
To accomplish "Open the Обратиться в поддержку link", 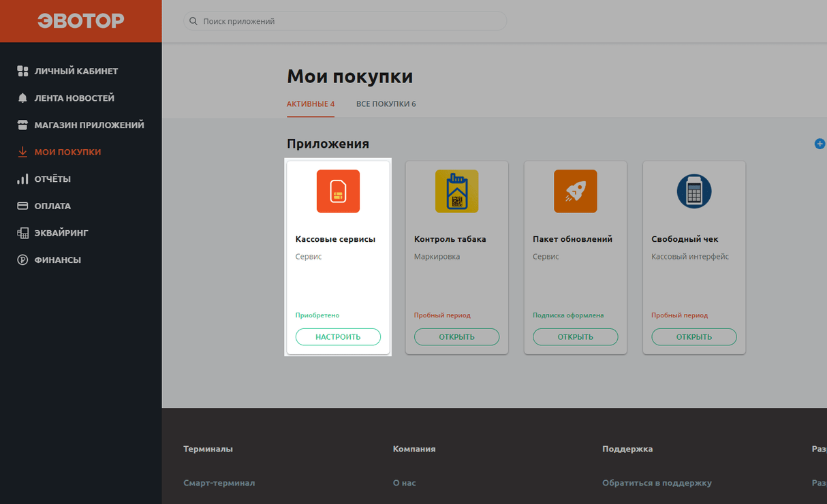I will (x=657, y=483).
